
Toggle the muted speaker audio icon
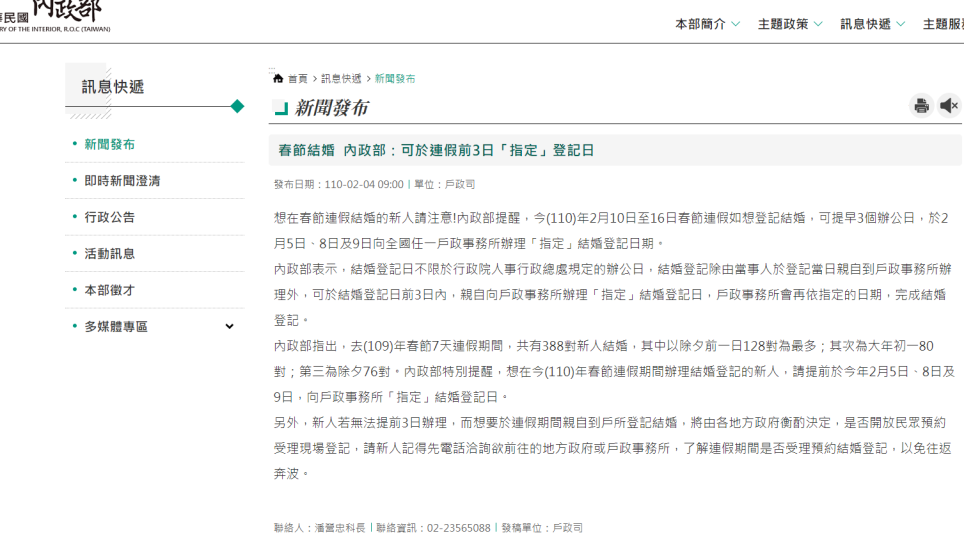(x=949, y=106)
